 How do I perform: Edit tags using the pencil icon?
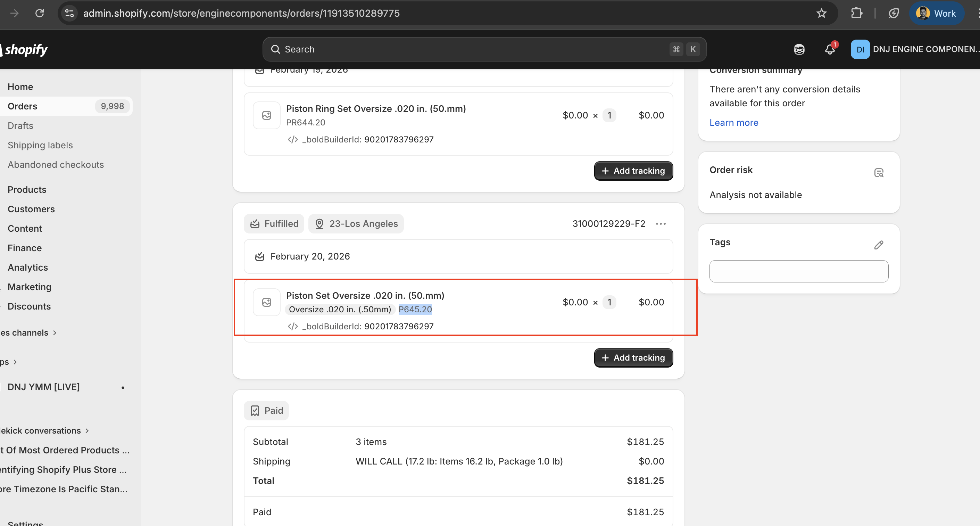879,245
